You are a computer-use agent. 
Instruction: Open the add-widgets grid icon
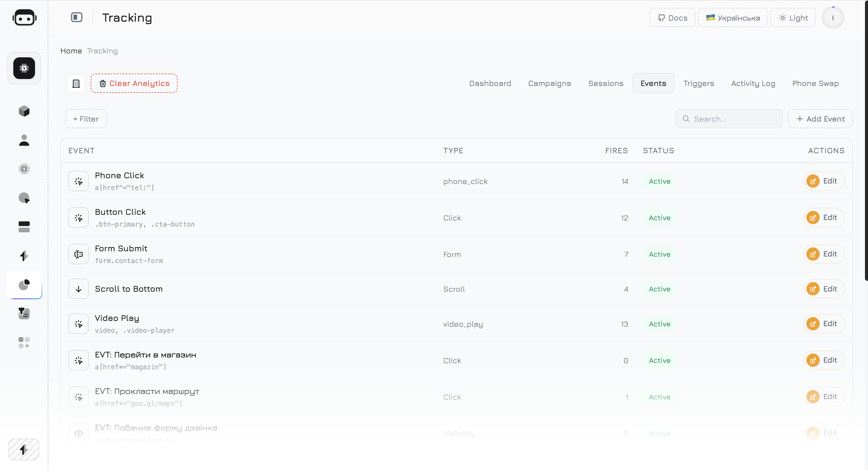click(x=24, y=342)
